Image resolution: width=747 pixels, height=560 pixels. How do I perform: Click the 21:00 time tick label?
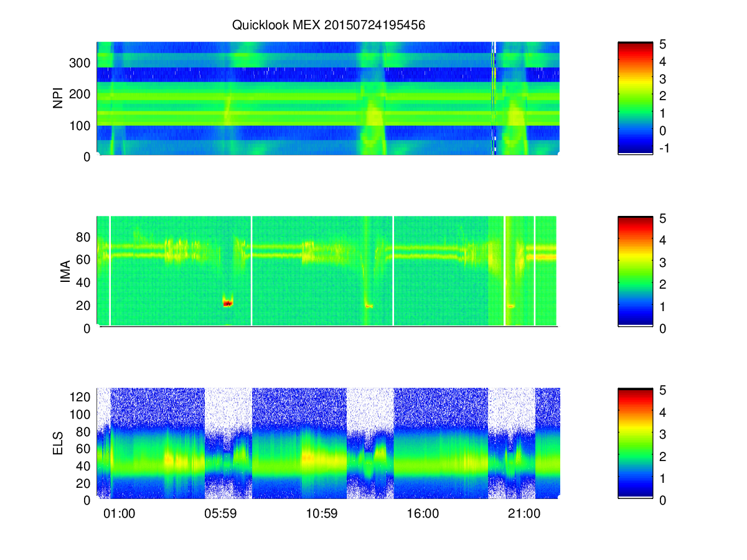(524, 513)
